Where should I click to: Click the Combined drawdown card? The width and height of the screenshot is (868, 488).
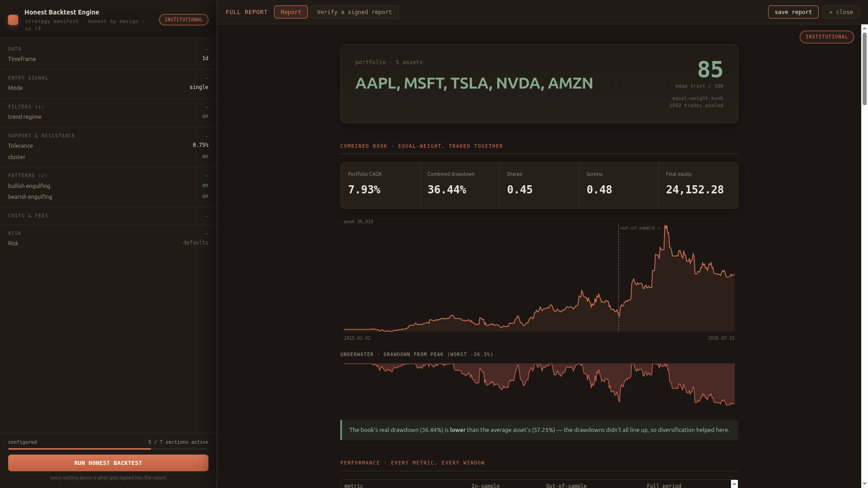460,185
